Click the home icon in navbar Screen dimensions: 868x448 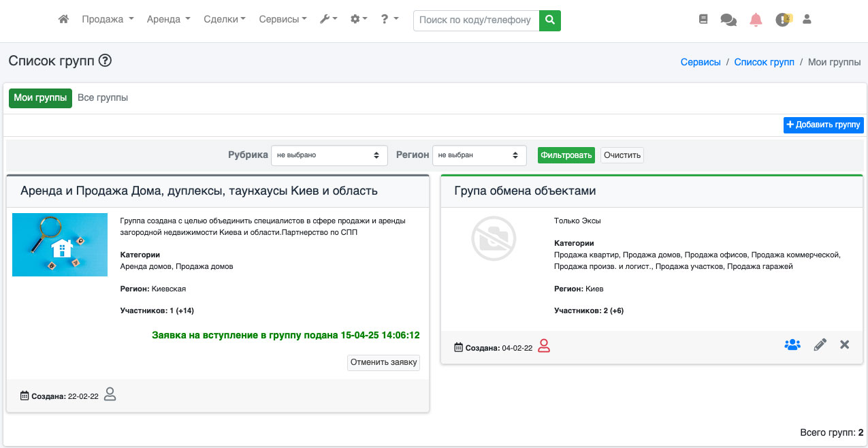(63, 20)
